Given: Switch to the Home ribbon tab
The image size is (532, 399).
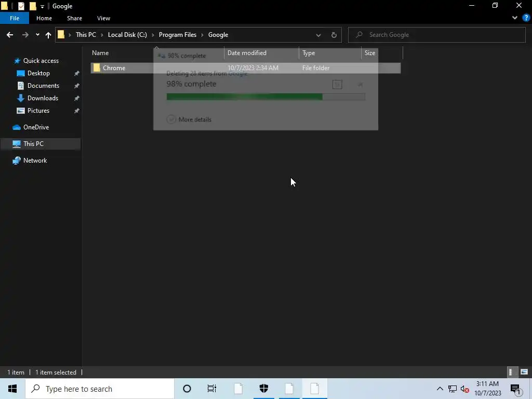Looking at the screenshot, I should tap(44, 18).
